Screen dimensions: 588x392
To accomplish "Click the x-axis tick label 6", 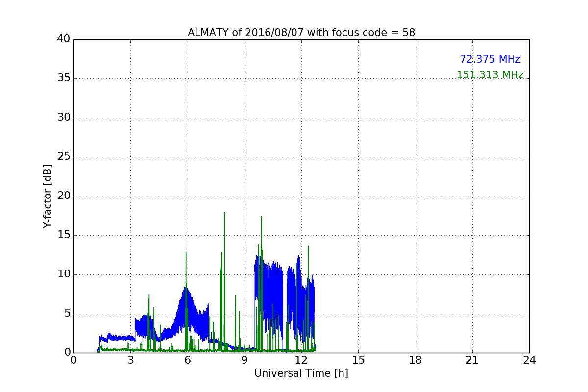I will pos(188,360).
